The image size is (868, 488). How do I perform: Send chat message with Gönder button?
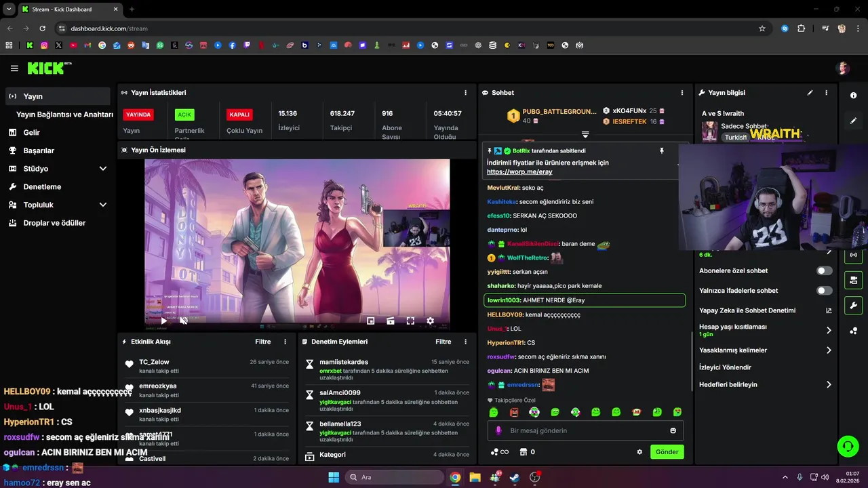[667, 452]
